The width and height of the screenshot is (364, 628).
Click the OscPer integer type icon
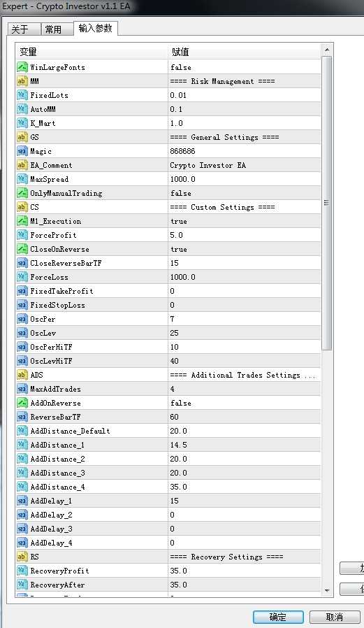click(x=22, y=319)
